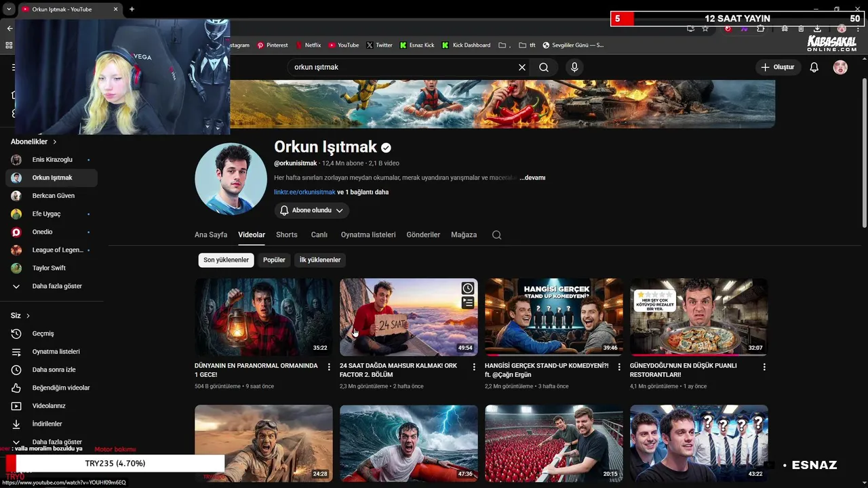Open the YouTube bookmark in bookmarks bar
The width and height of the screenshot is (868, 488).
[x=344, y=45]
